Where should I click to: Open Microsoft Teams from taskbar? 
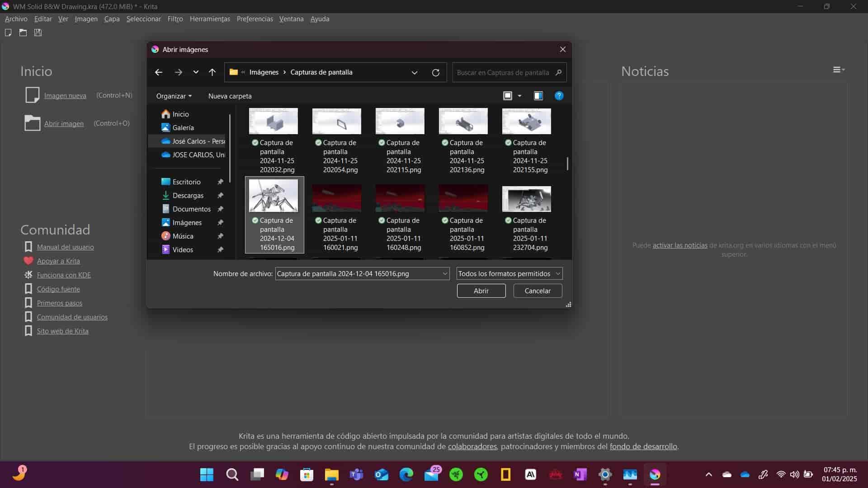[357, 474]
